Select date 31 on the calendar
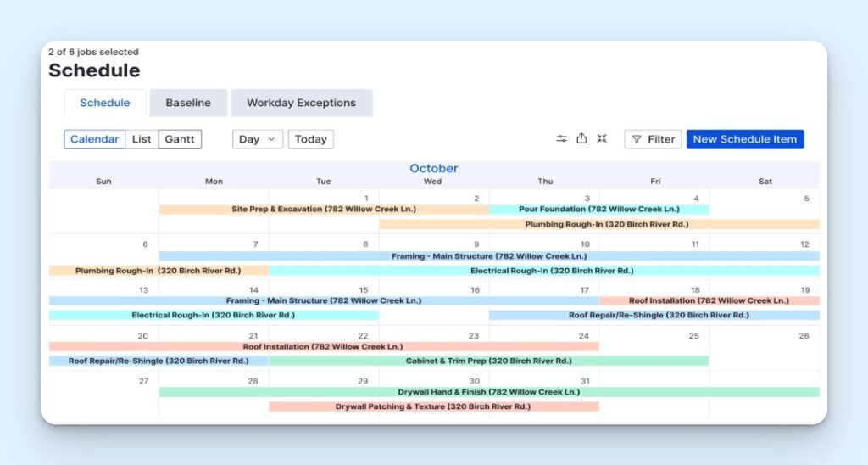Viewport: 868px width, 465px height. coord(585,381)
